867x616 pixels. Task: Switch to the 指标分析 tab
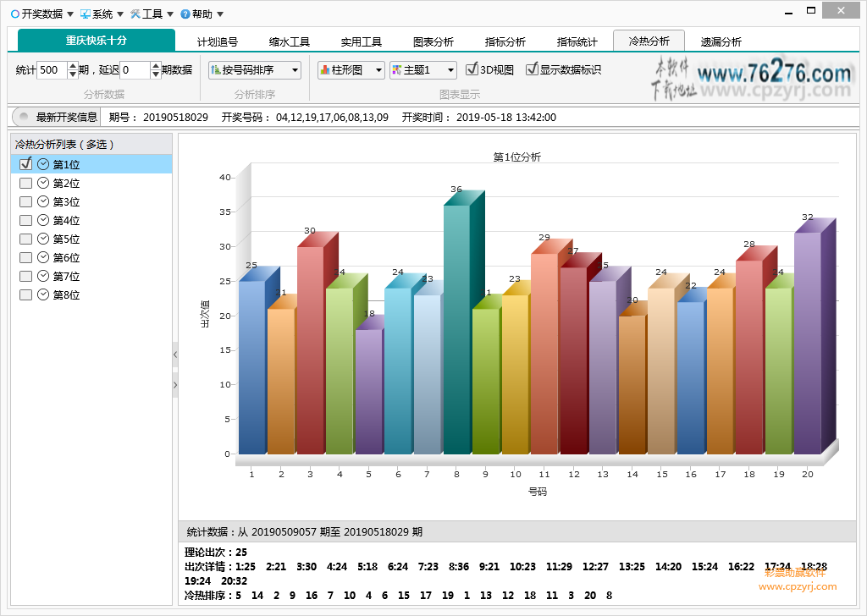505,41
